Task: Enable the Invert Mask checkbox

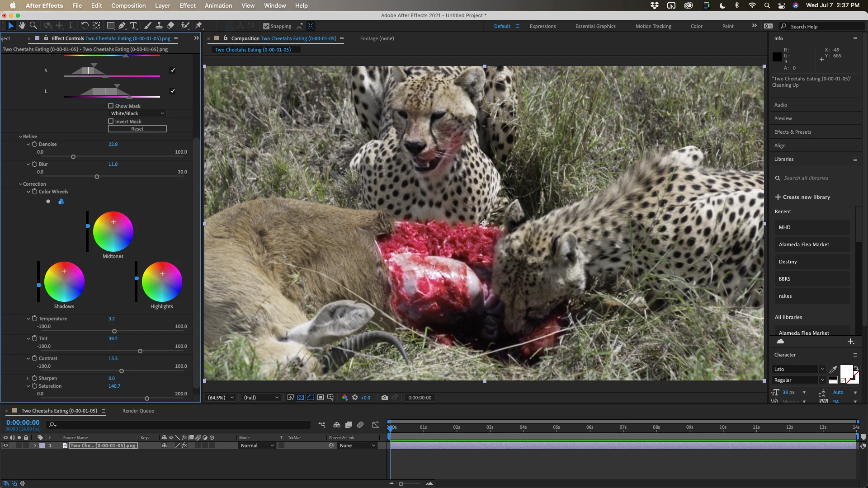Action: pos(111,121)
